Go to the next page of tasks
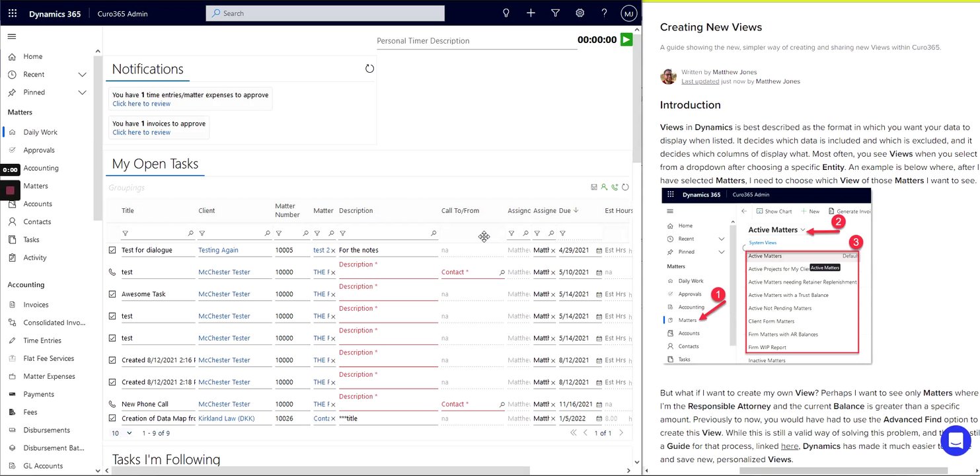This screenshot has width=980, height=476. 620,433
